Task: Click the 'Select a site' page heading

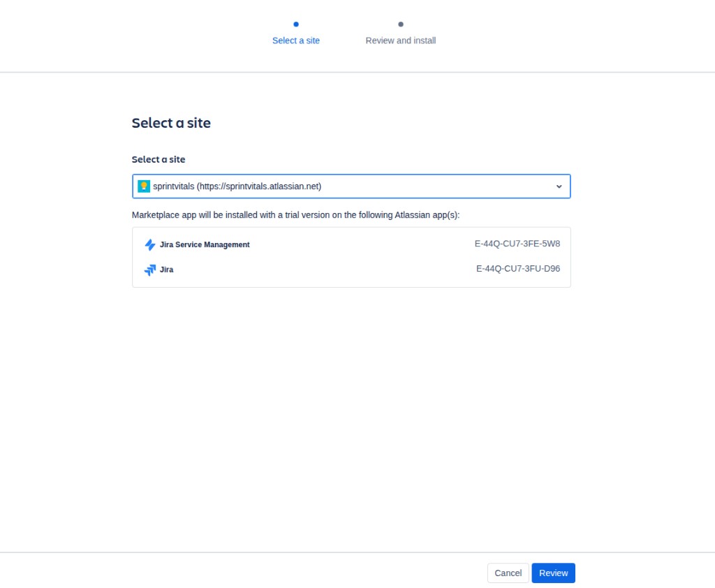Action: [x=171, y=123]
